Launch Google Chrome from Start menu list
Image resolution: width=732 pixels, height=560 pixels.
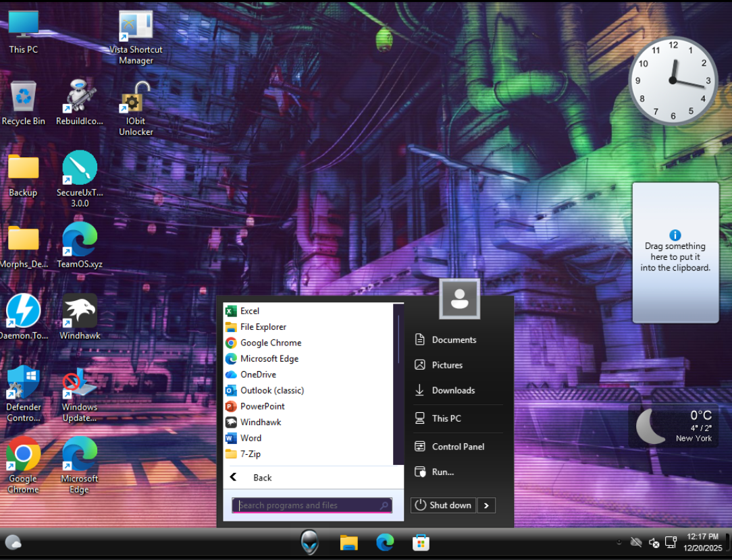click(309, 343)
